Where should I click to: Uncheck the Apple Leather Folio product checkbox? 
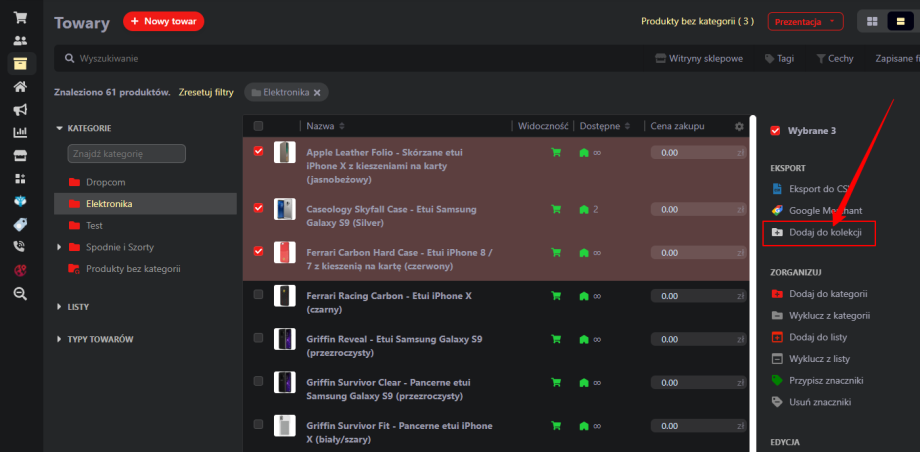pyautogui.click(x=259, y=151)
